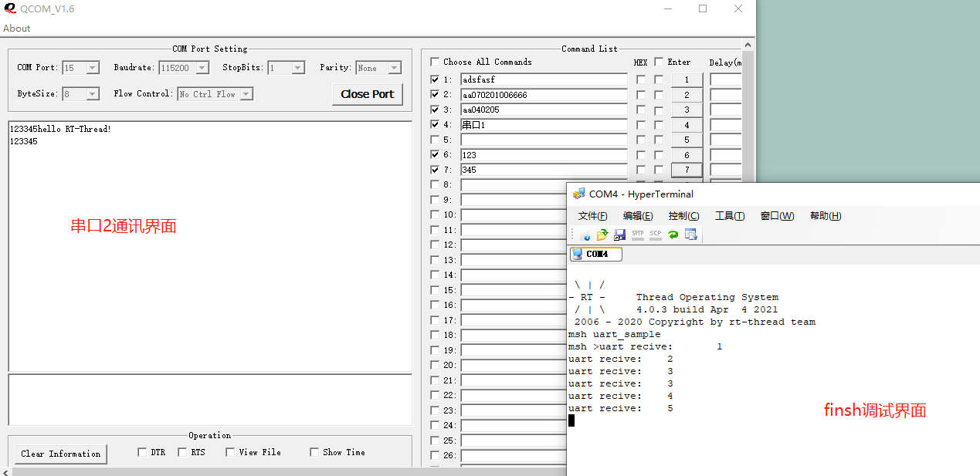Uncheck command 3 checkbox for aa040205

coord(435,110)
